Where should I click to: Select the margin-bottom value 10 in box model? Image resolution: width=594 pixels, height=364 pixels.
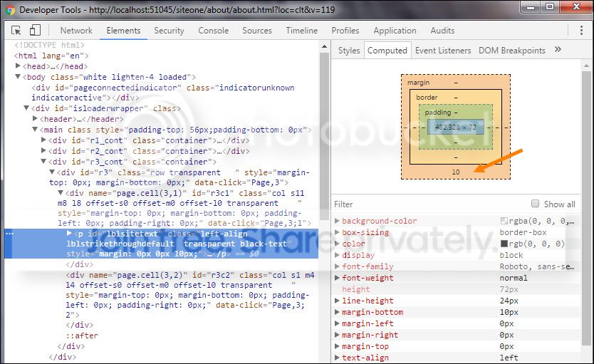click(456, 172)
